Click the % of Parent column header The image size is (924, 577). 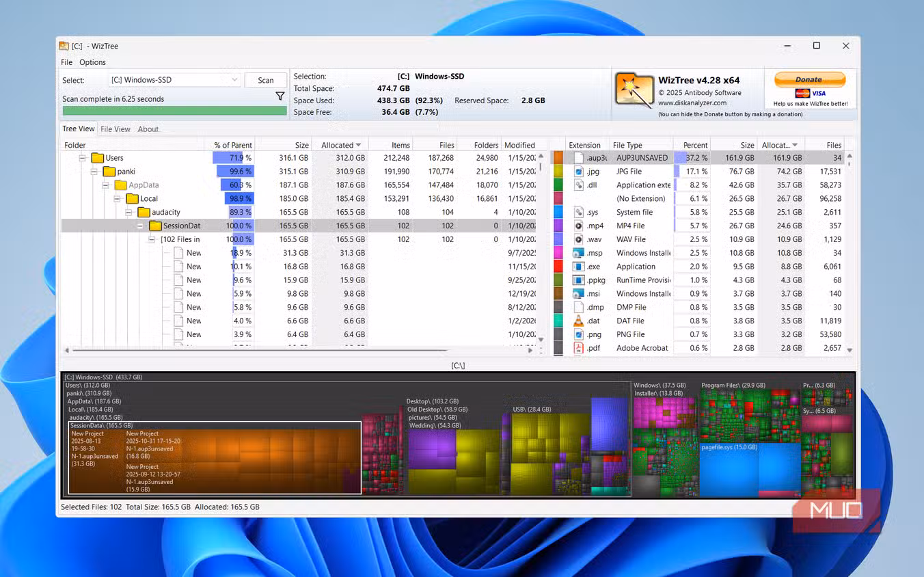pyautogui.click(x=230, y=145)
